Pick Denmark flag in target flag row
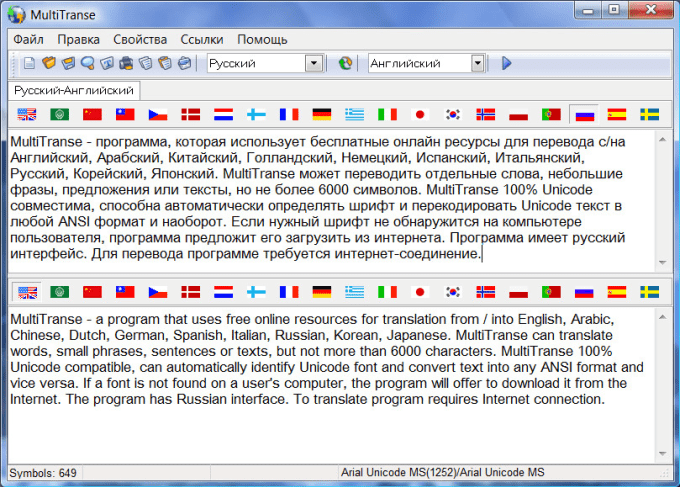680x487 pixels. point(190,292)
